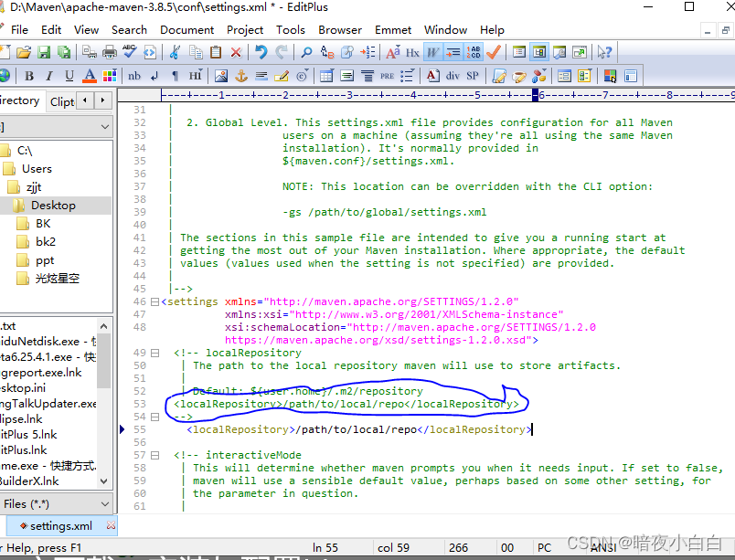Apply underline with the U icon
This screenshot has height=560, width=735.
click(x=69, y=76)
